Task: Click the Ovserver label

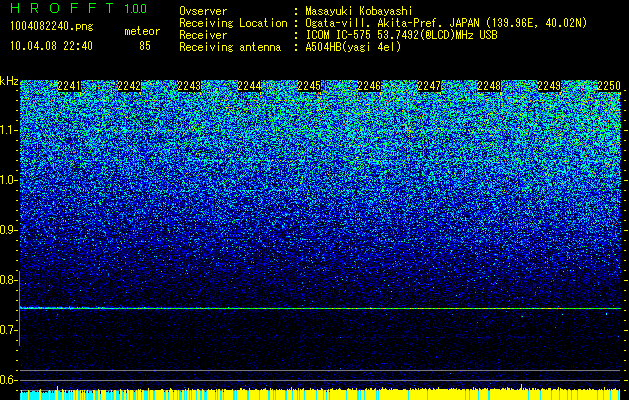Action: click(x=203, y=11)
